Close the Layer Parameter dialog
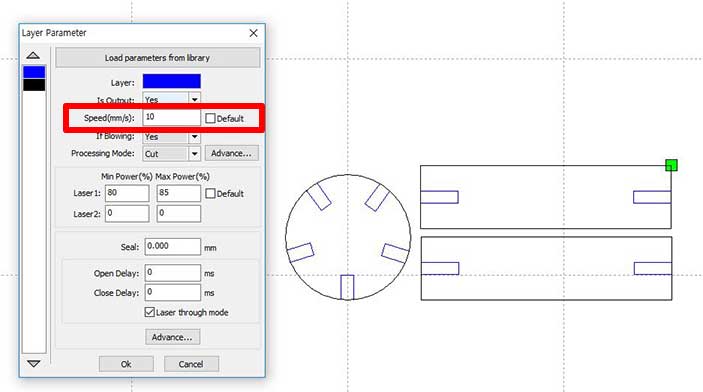The height and width of the screenshot is (392, 703). click(253, 33)
